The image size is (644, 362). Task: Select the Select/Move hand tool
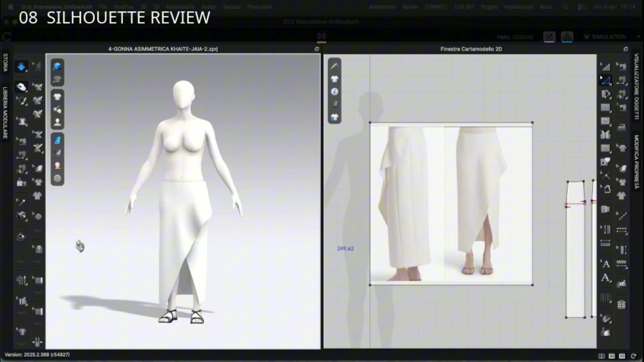(21, 87)
